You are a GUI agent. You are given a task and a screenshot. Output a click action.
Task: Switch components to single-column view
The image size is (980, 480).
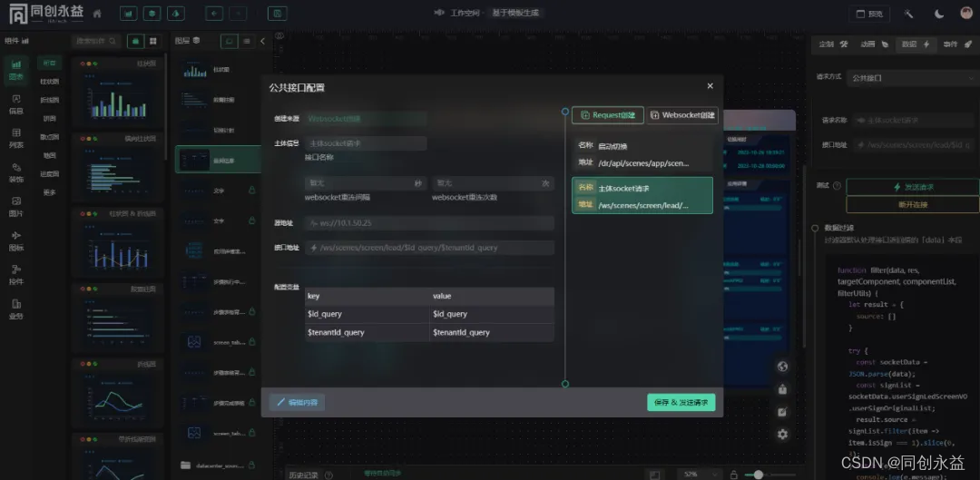[134, 41]
